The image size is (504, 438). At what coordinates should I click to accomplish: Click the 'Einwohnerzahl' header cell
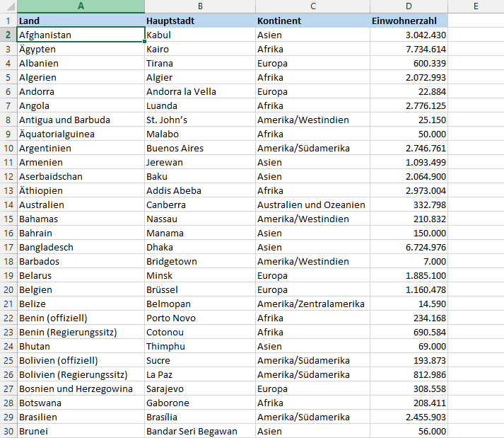[x=409, y=21]
